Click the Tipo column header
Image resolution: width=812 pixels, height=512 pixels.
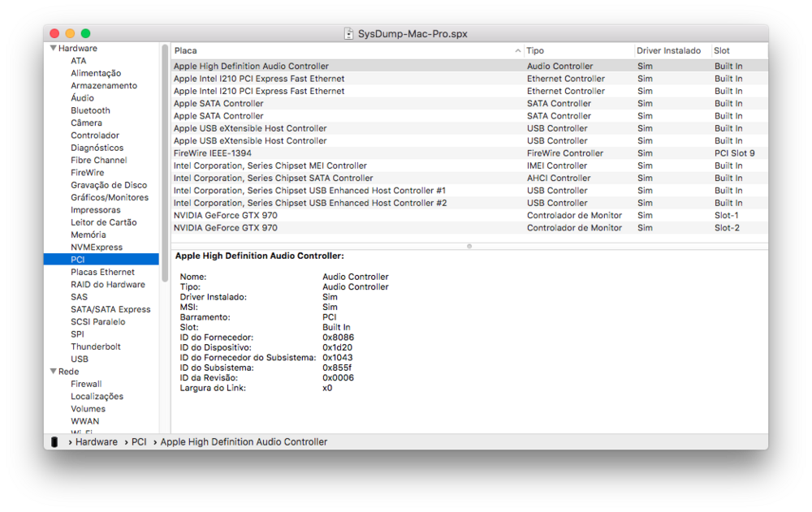[577, 50]
